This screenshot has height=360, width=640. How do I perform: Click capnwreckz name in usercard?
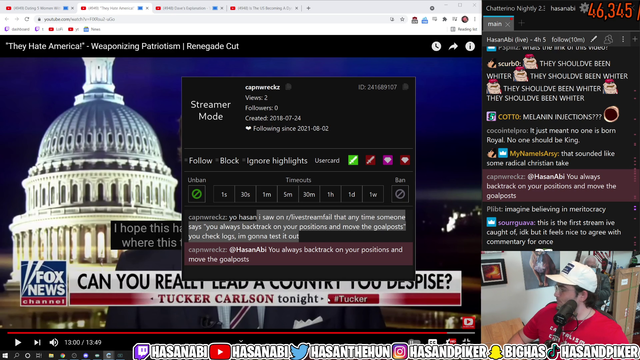[x=262, y=87]
